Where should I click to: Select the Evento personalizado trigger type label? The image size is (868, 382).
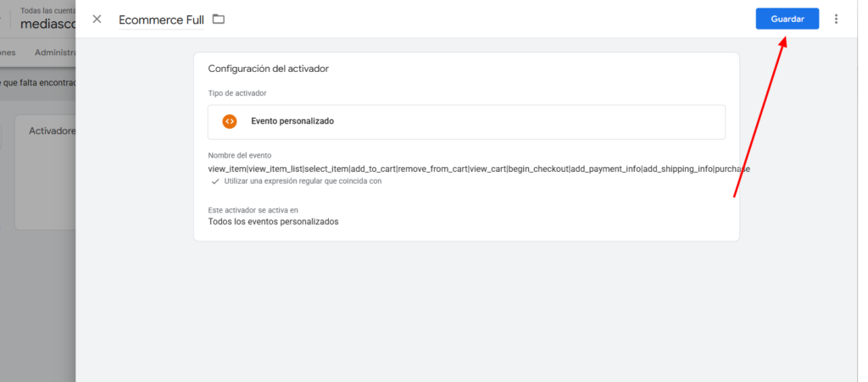292,121
